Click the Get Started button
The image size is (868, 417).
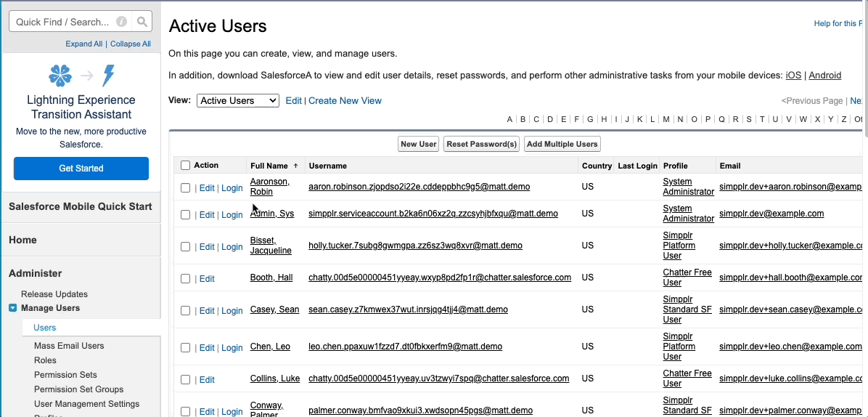[x=81, y=169]
